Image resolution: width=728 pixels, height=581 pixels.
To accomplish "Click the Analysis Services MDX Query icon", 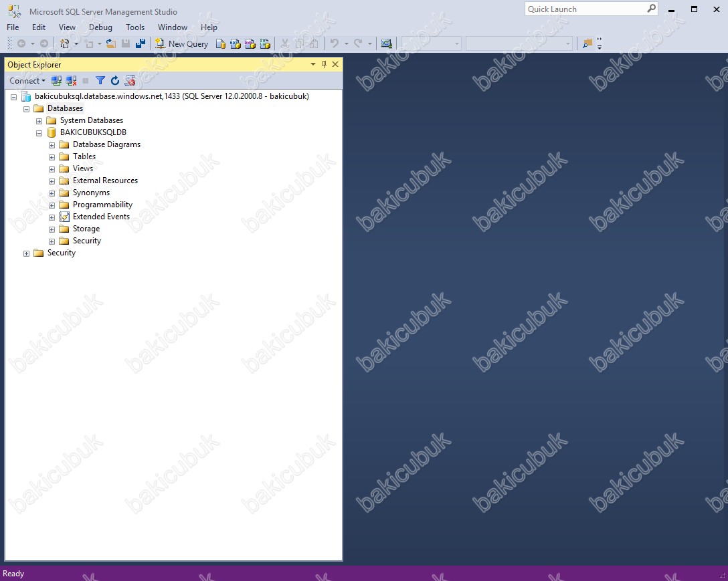I will tap(236, 43).
